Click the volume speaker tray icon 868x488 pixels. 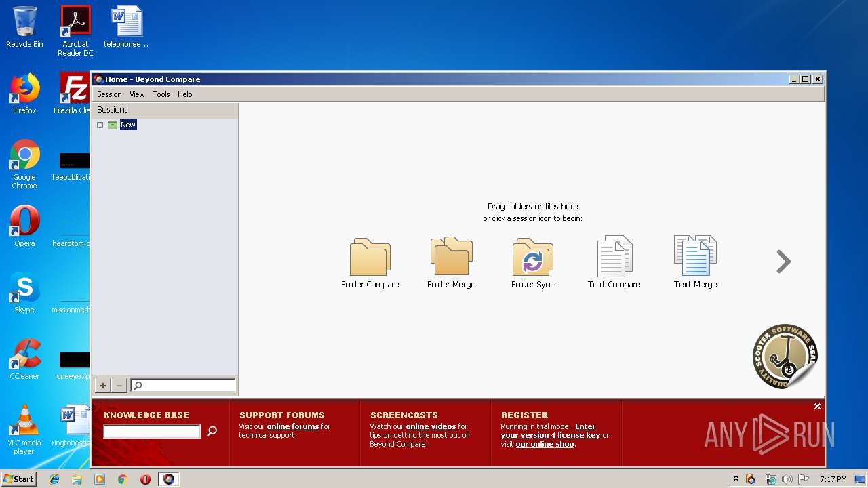[787, 479]
